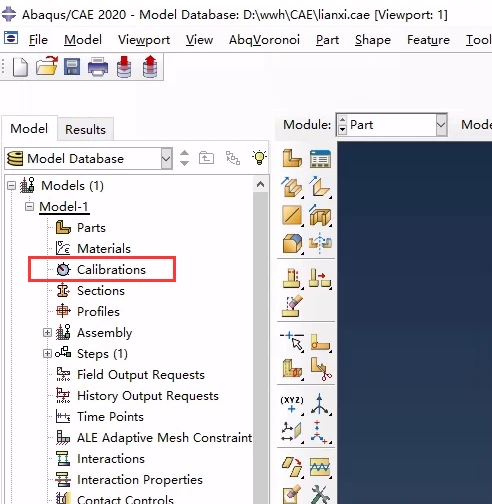
Task: Click the window menu icon beside File
Action: click(x=11, y=38)
